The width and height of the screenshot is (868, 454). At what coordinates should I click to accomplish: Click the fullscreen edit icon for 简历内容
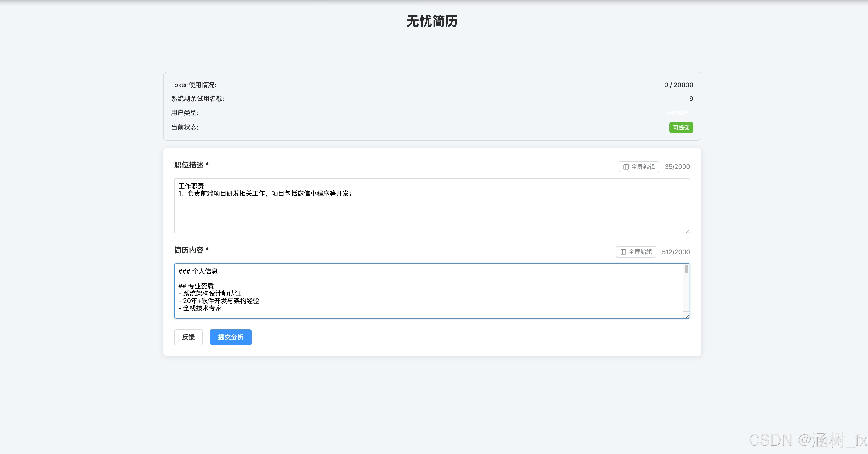pos(623,252)
